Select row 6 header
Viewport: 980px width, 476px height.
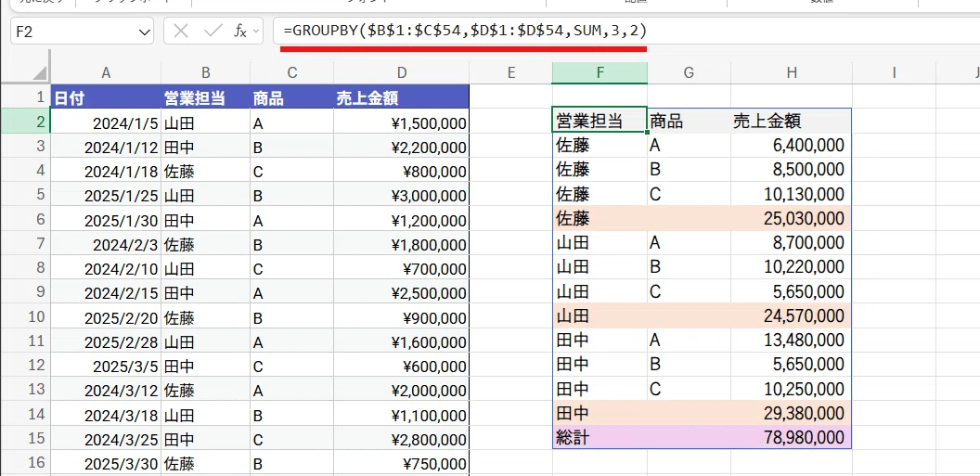tap(26, 219)
